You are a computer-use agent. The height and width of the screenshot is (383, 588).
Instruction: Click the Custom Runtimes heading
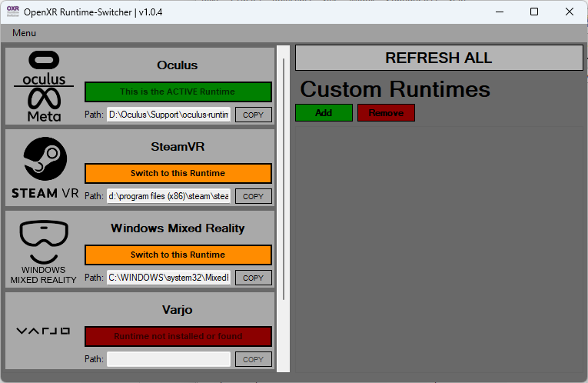click(395, 89)
